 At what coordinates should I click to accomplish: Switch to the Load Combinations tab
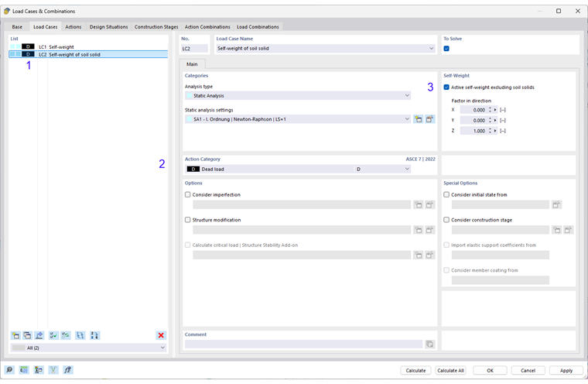point(258,27)
